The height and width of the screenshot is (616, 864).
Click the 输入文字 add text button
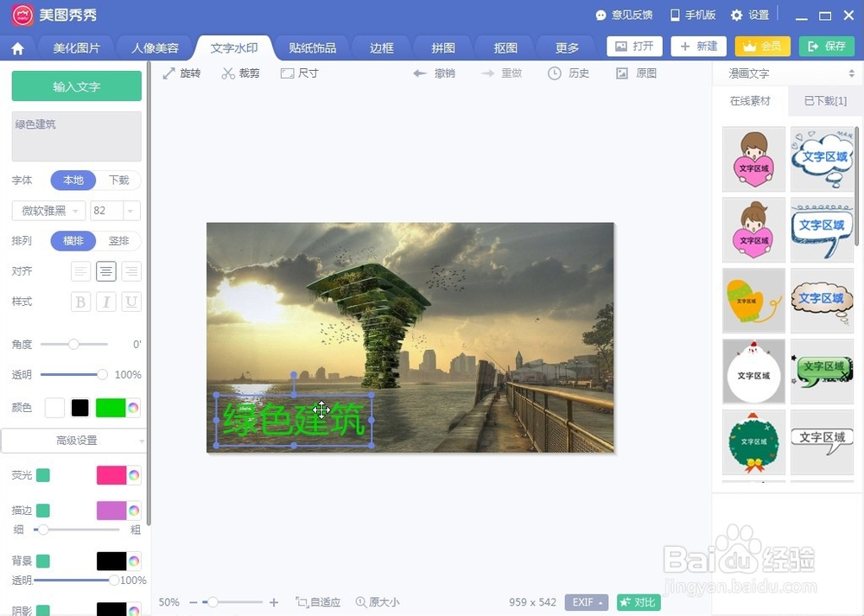(x=76, y=86)
